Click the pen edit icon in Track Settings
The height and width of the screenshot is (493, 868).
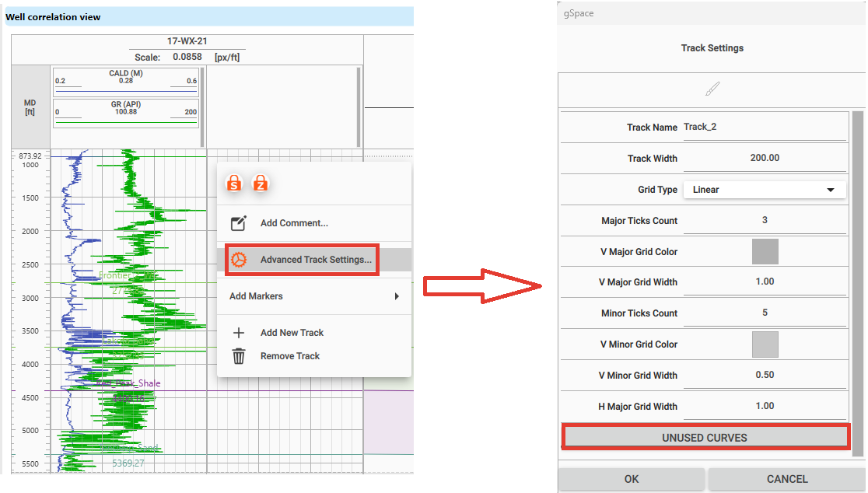pyautogui.click(x=712, y=89)
